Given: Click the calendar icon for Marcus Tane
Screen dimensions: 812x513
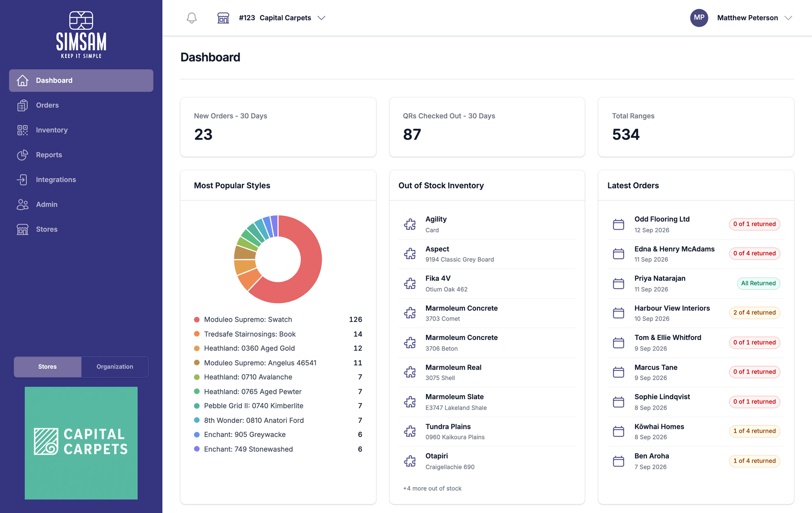Looking at the screenshot, I should click(619, 372).
